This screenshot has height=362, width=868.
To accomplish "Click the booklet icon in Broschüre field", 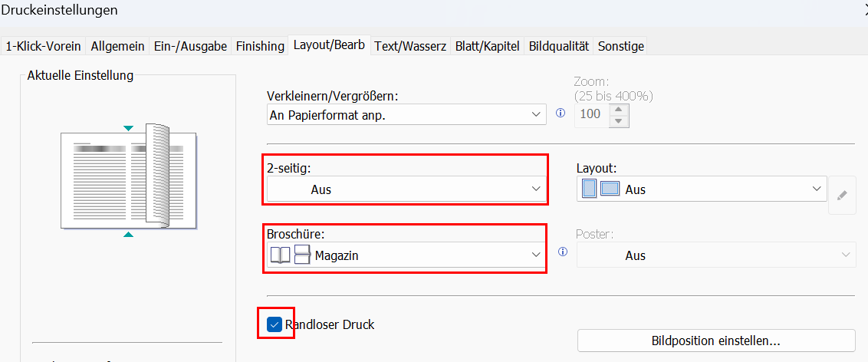I will [281, 255].
